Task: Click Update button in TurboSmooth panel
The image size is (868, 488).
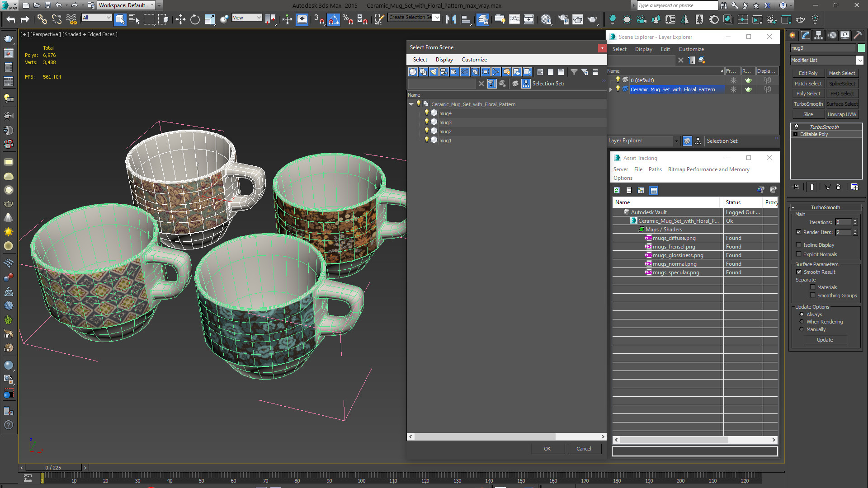Action: pos(825,340)
